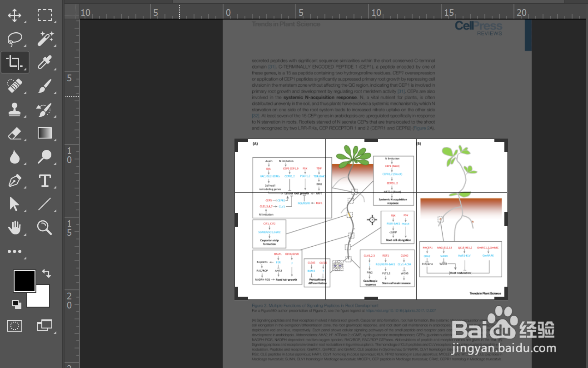The image size is (588, 368).
Task: Select the Dodge tool
Action: click(45, 157)
